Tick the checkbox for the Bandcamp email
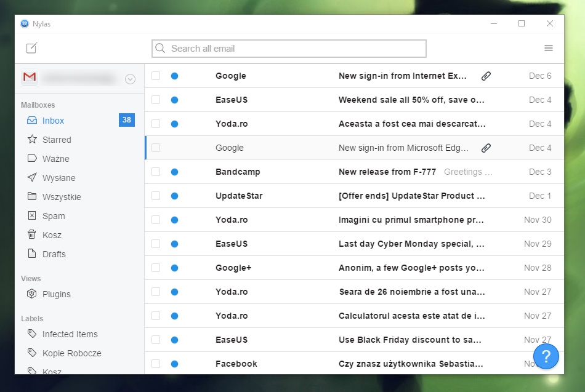The height and width of the screenshot is (392, 585). tap(156, 172)
